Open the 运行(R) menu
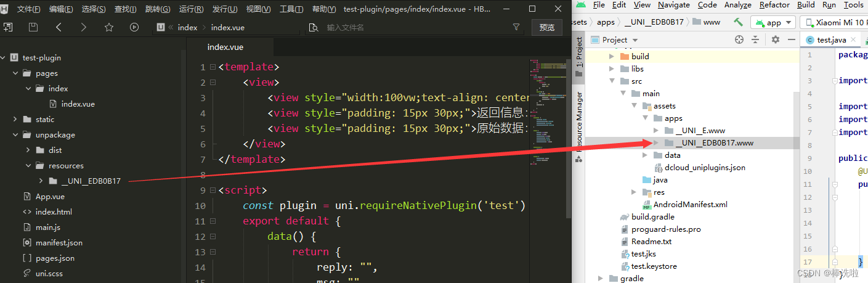Image resolution: width=868 pixels, height=283 pixels. 191,9
